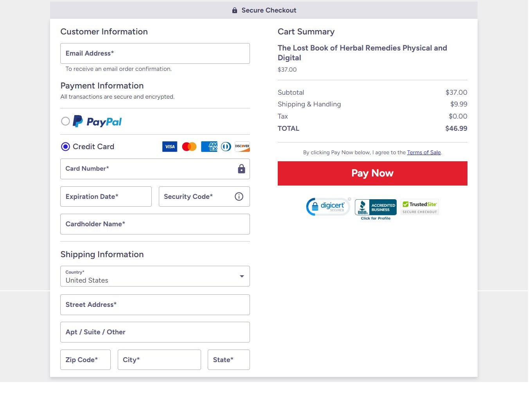Image resolution: width=532 pixels, height=393 pixels.
Task: Click the State field
Action: click(x=228, y=360)
